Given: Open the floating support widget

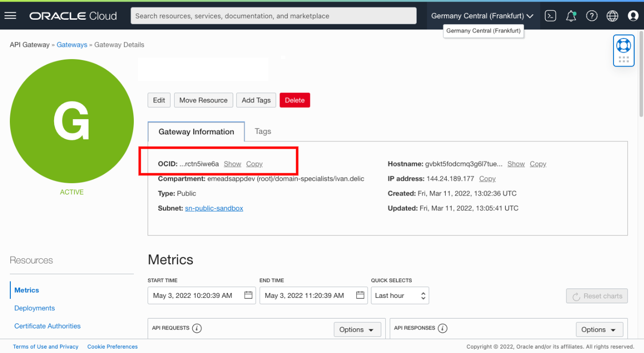Looking at the screenshot, I should coord(623,50).
